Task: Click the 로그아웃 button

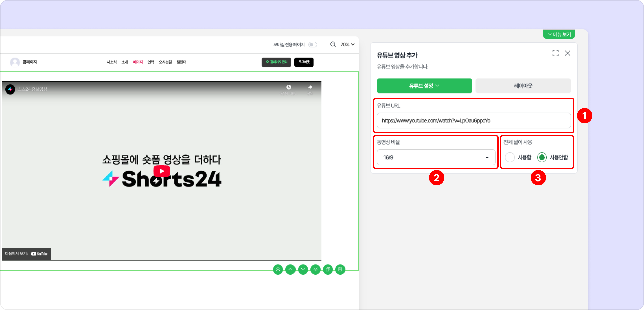Action: pos(304,62)
